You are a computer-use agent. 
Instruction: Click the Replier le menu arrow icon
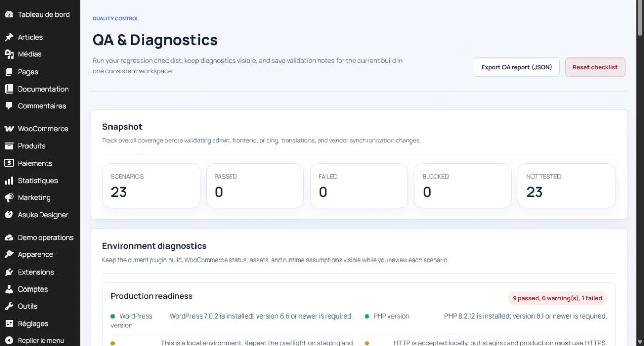(x=9, y=341)
